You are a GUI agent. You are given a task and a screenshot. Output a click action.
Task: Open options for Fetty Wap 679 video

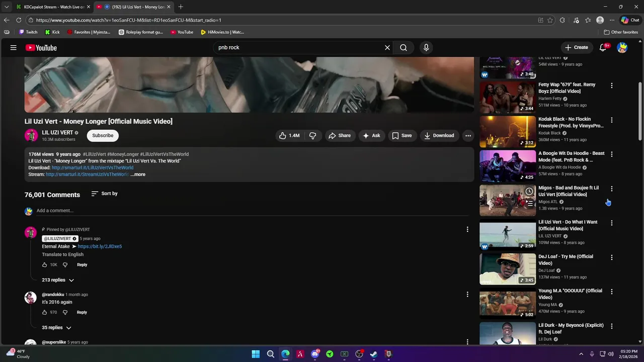pyautogui.click(x=612, y=86)
